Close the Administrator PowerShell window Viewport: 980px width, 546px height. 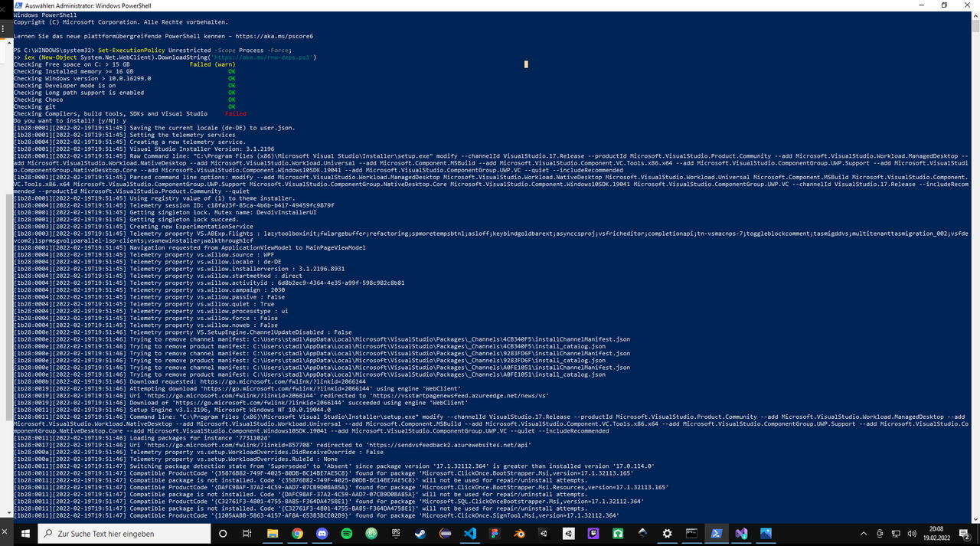(x=969, y=5)
